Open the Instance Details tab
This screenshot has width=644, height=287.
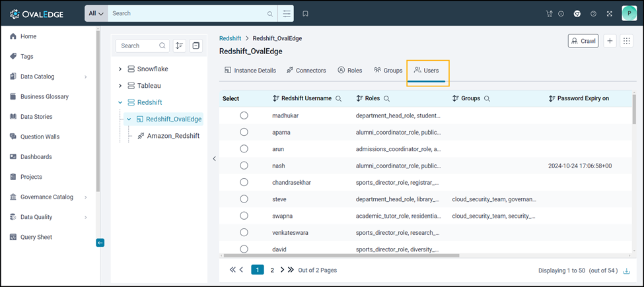250,71
